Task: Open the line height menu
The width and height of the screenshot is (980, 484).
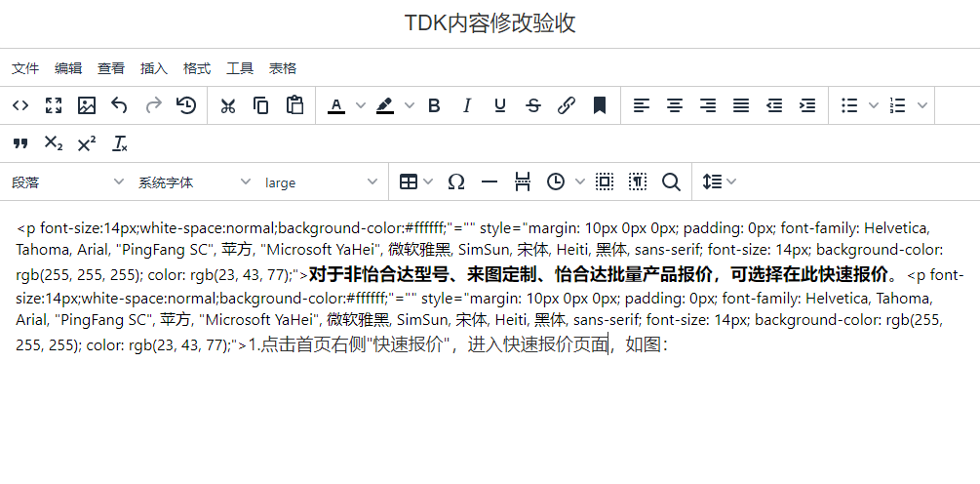Action: (720, 181)
